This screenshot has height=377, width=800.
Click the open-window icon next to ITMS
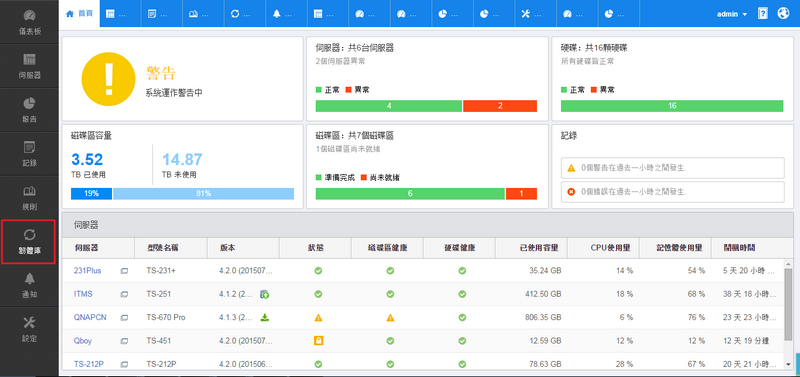pyautogui.click(x=124, y=294)
